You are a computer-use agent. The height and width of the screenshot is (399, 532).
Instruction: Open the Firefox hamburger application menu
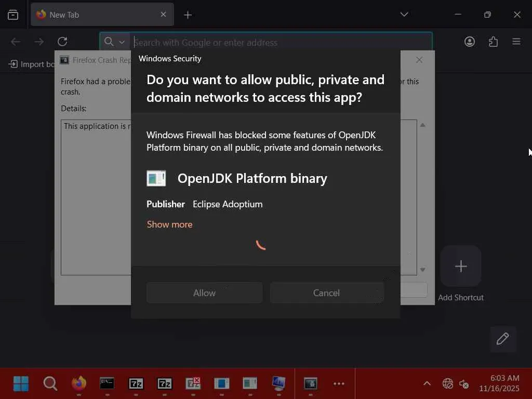516,42
